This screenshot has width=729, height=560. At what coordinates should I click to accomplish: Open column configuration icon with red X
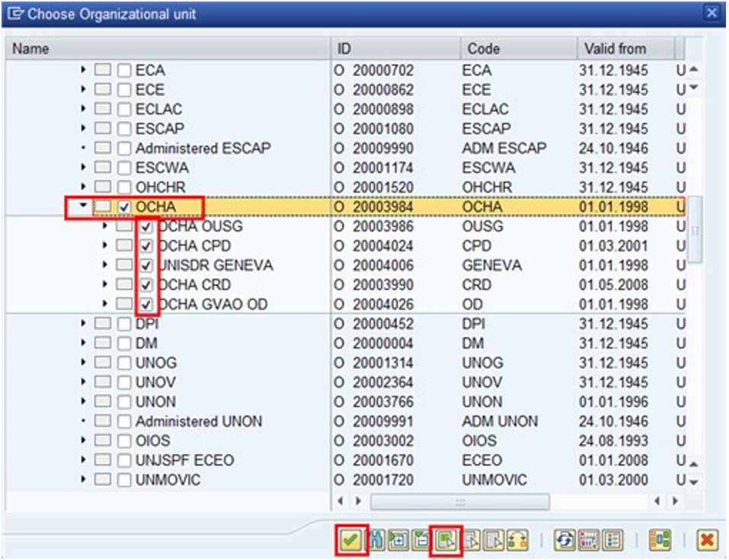click(588, 540)
